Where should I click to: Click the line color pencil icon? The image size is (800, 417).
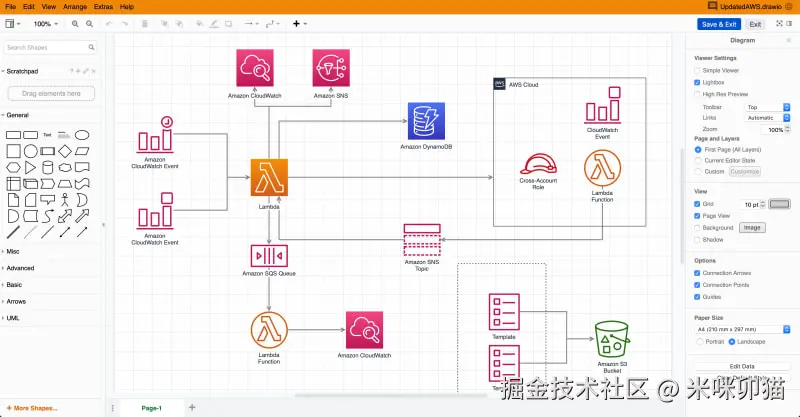(215, 24)
